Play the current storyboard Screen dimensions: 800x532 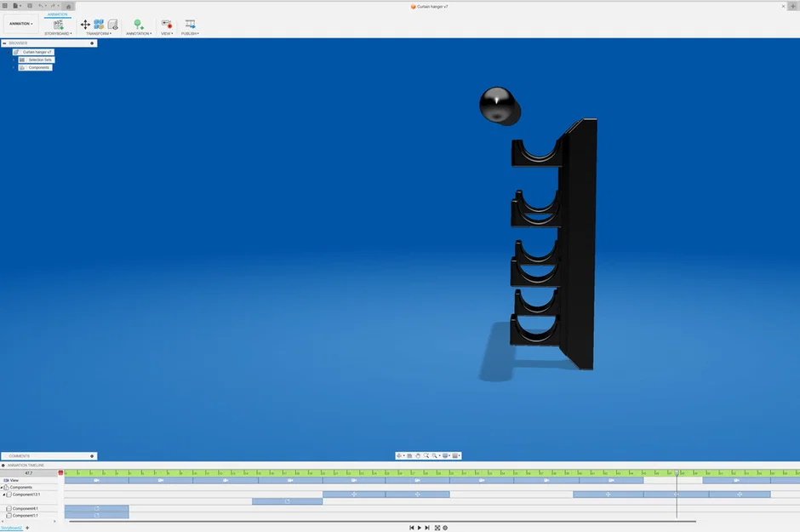point(420,528)
